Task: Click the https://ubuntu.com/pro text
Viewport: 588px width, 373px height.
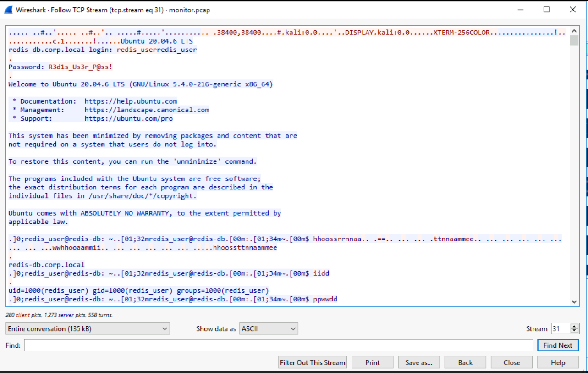Action: point(129,118)
